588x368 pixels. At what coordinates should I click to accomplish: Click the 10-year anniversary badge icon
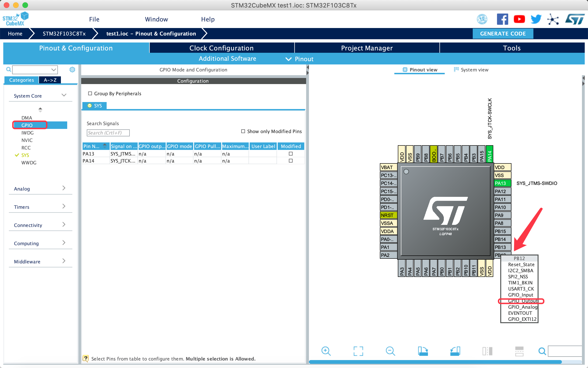coord(482,19)
